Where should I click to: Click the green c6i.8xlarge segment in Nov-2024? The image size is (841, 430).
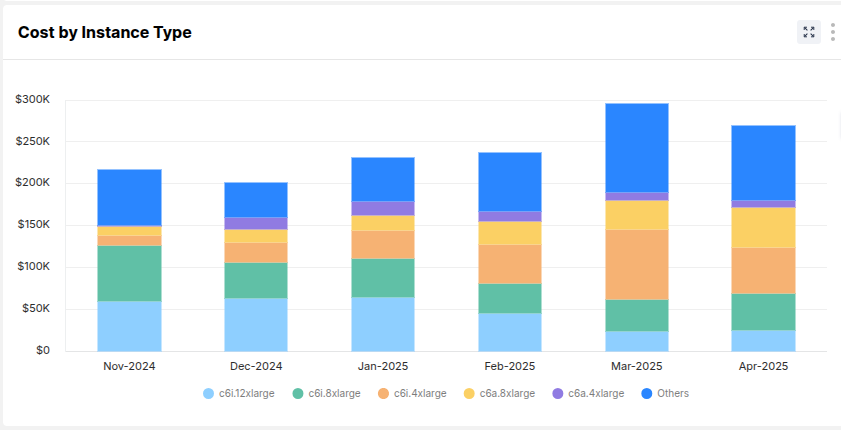tap(129, 273)
